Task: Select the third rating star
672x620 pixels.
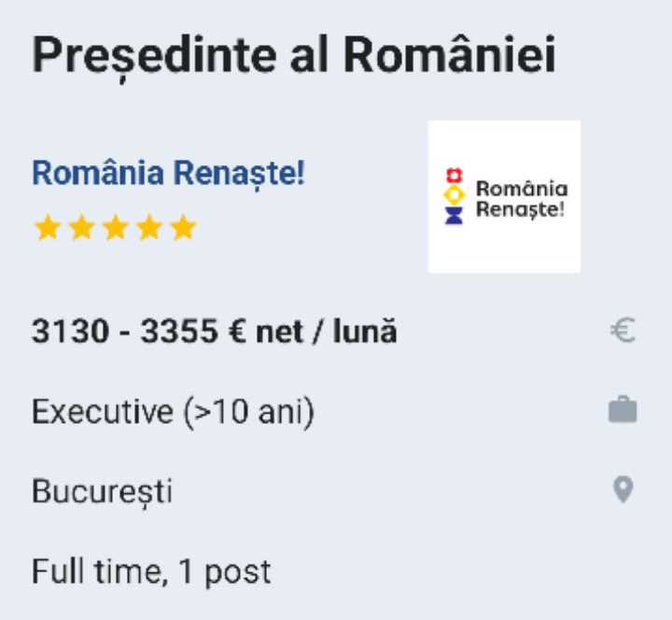Action: click(x=115, y=228)
